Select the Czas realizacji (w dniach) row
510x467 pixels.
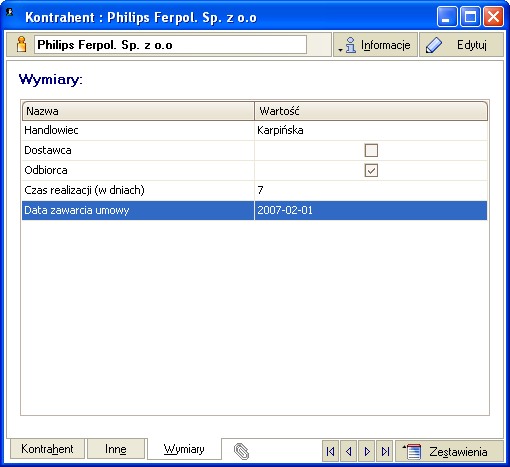pos(255,190)
